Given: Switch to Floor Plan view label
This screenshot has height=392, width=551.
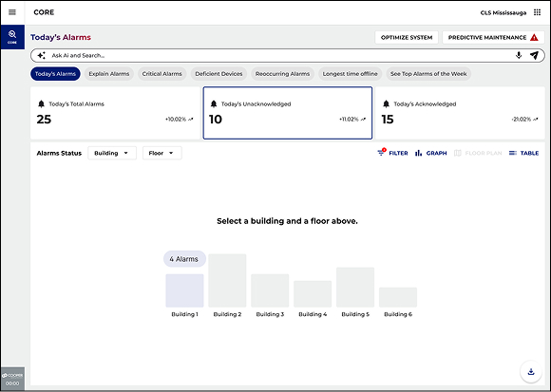Looking at the screenshot, I should point(484,153).
